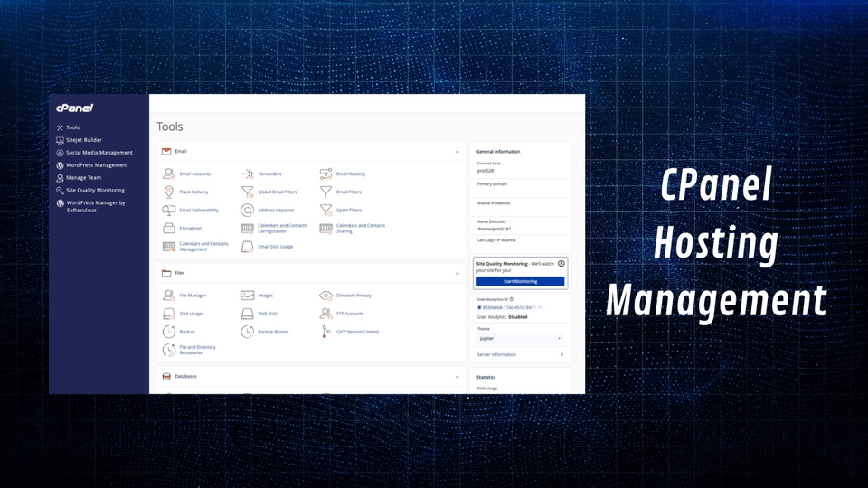Select the Spam Filters icon
The width and height of the screenshot is (868, 488).
326,210
